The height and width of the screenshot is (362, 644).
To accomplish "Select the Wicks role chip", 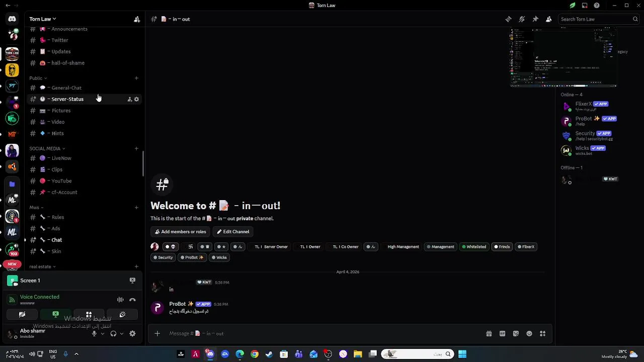I will [219, 257].
